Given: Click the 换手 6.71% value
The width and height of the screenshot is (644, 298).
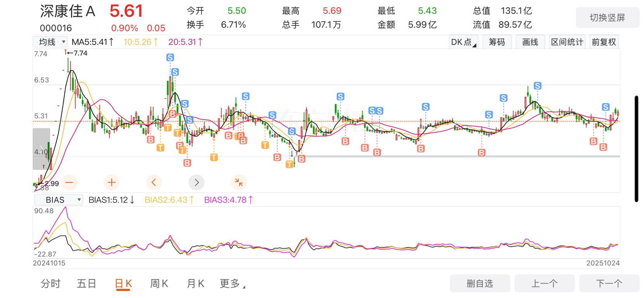Looking at the screenshot, I should (x=233, y=25).
